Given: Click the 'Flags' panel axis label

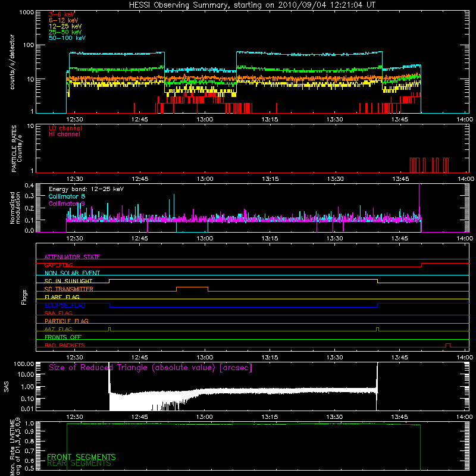Looking at the screenshot, I should 24,297.
